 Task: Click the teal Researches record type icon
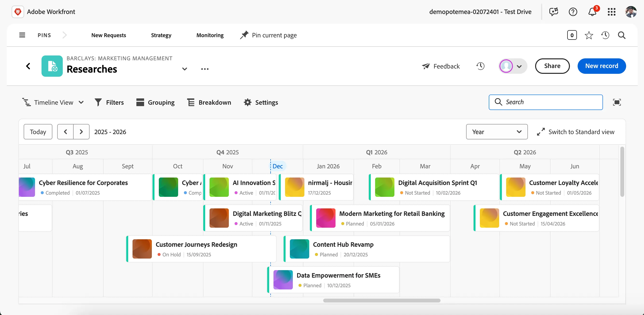click(x=52, y=66)
